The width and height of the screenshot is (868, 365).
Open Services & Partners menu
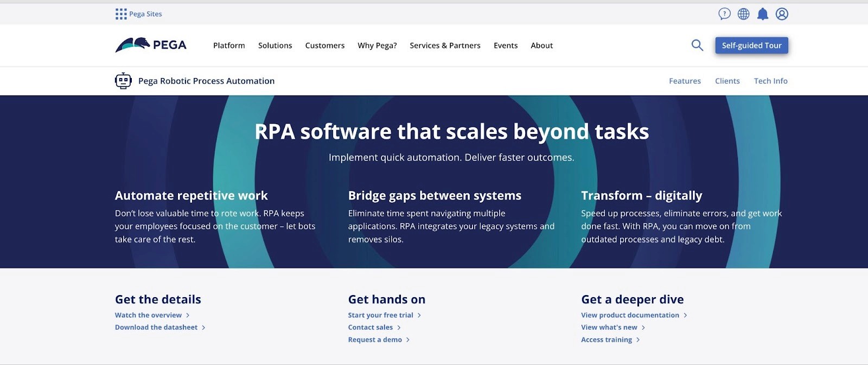coord(445,46)
